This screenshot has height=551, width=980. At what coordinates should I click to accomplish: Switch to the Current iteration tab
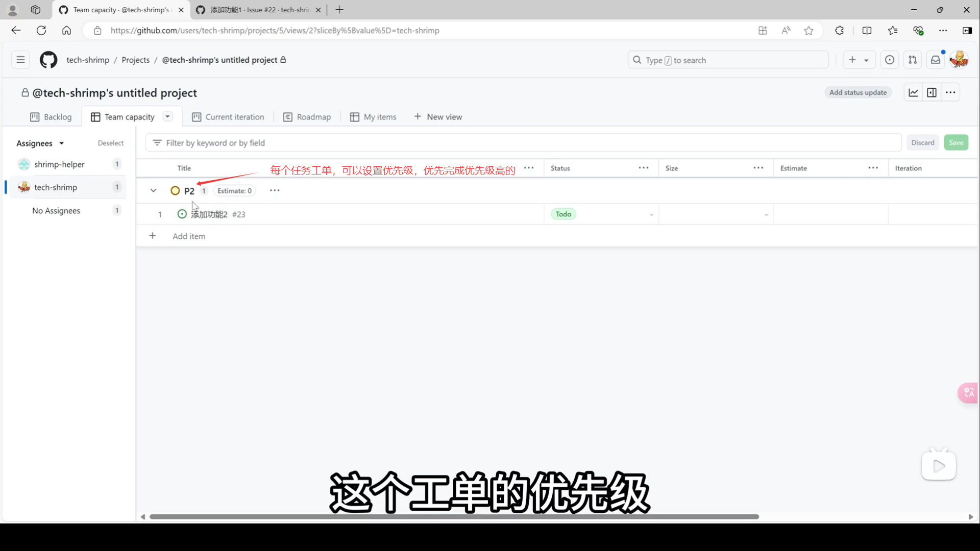[228, 117]
